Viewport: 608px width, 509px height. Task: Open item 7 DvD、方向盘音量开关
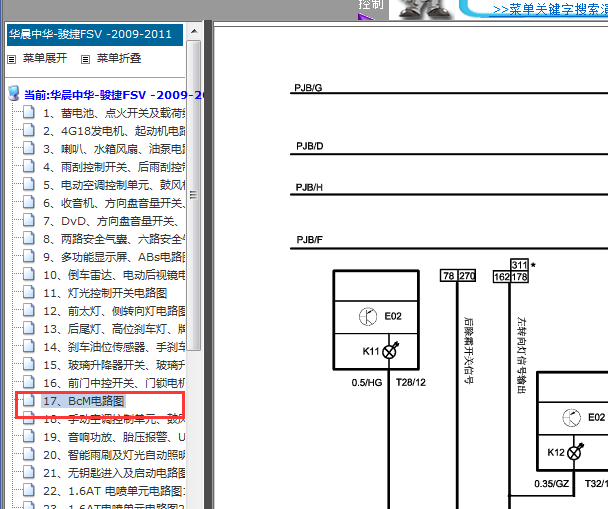coord(111,221)
